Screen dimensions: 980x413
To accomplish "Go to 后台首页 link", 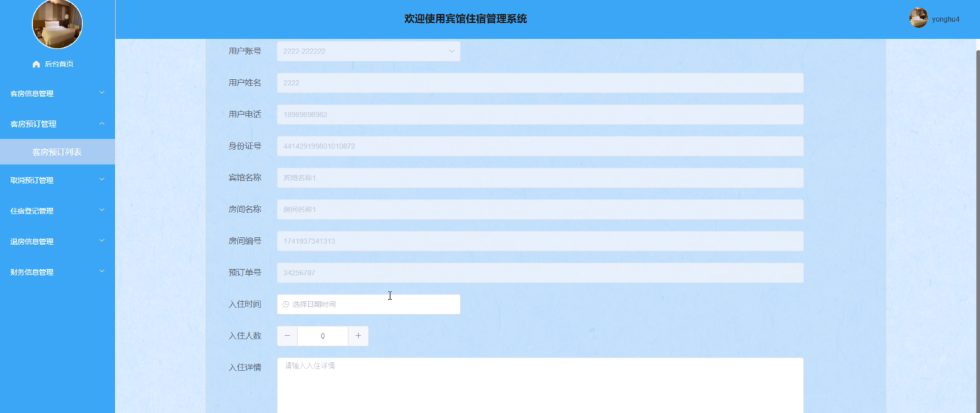I will [x=59, y=64].
